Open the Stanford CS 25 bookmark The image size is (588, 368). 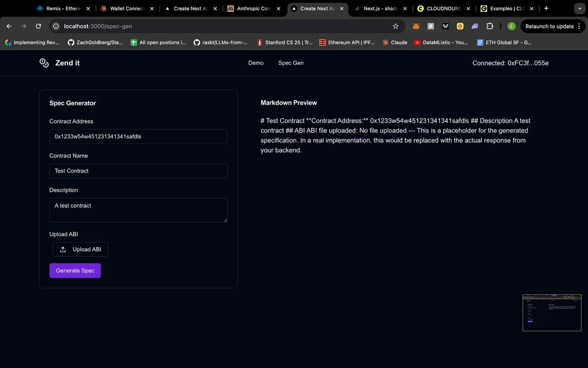coord(284,42)
